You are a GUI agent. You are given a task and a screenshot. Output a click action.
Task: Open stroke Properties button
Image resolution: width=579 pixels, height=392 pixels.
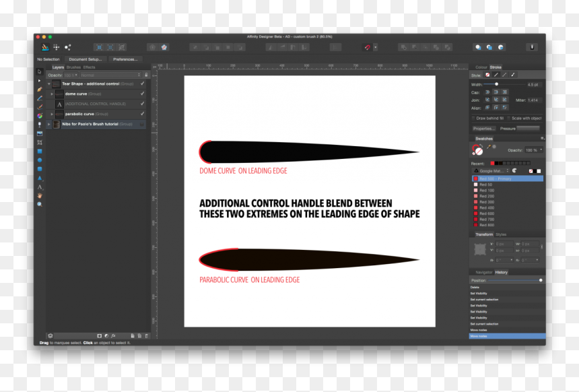pos(483,129)
